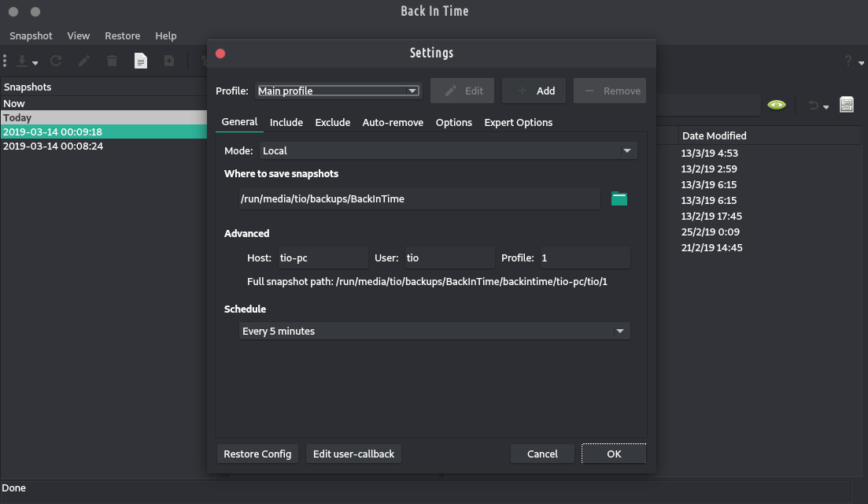Open the Restore menu in menu bar
868x504 pixels.
click(x=122, y=35)
